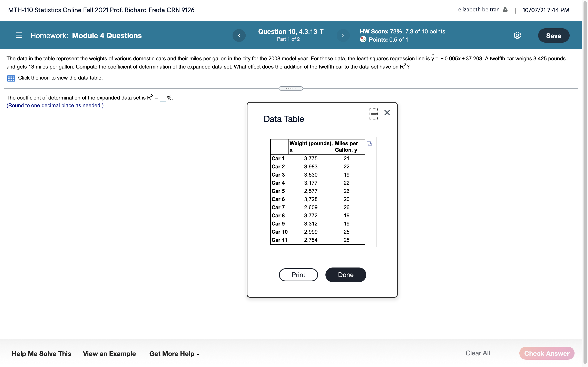Click the data table grid icon

point(11,78)
